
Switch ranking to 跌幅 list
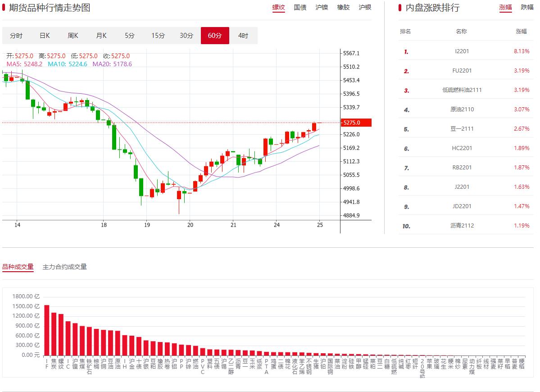tap(527, 7)
